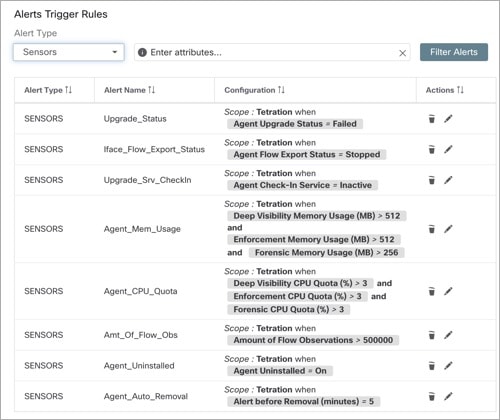Clear the attributes filter with X
Screen dimensions: 500x420
point(402,53)
